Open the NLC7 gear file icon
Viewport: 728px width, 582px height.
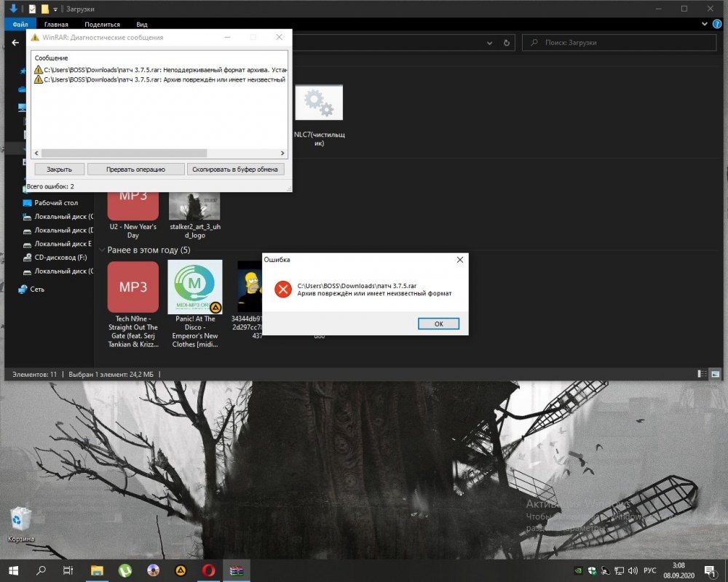click(319, 103)
